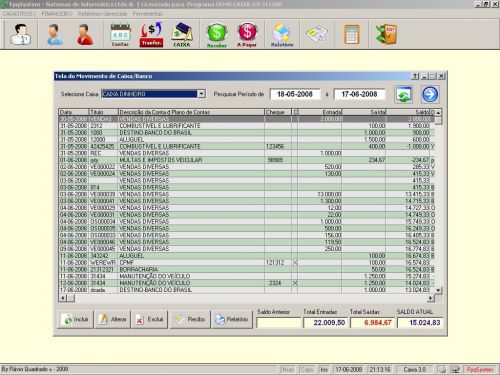Open the employee registration toolbar icon

click(x=21, y=34)
